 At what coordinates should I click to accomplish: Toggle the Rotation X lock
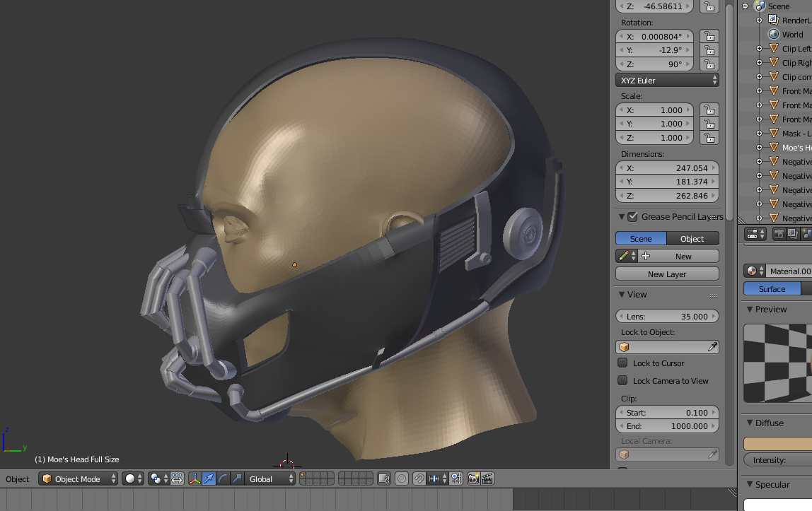pyautogui.click(x=709, y=37)
